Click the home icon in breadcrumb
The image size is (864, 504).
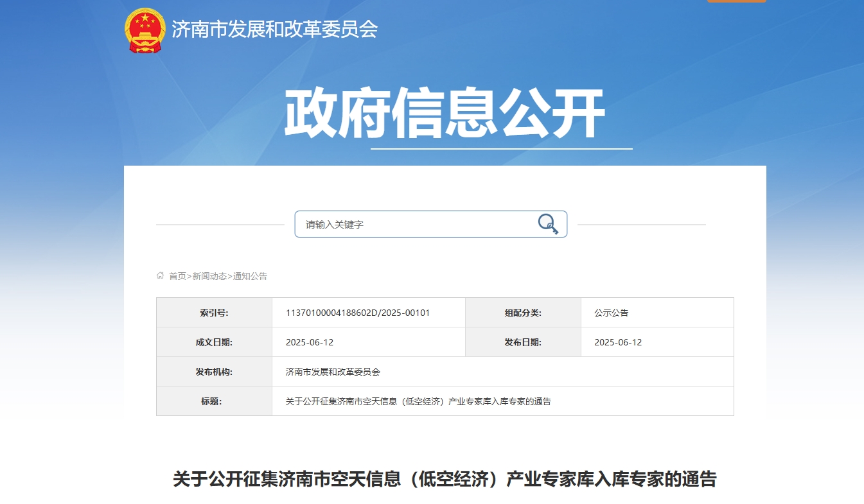(x=160, y=276)
